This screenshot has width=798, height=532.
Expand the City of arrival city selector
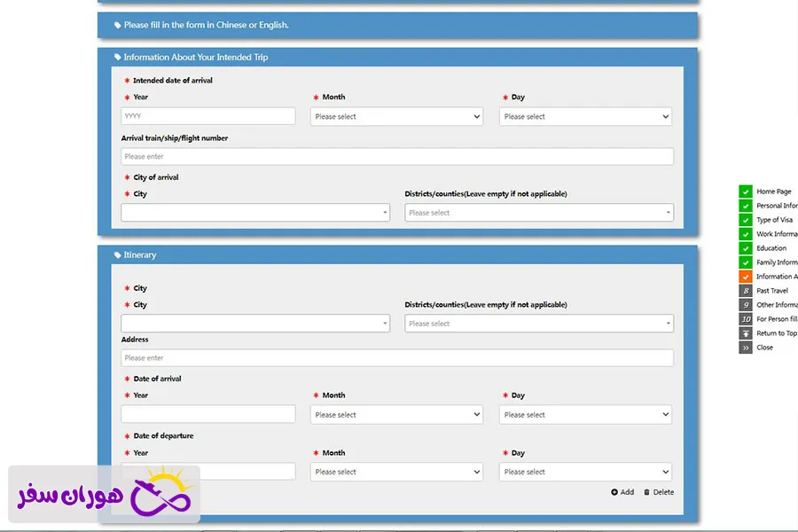(x=255, y=213)
